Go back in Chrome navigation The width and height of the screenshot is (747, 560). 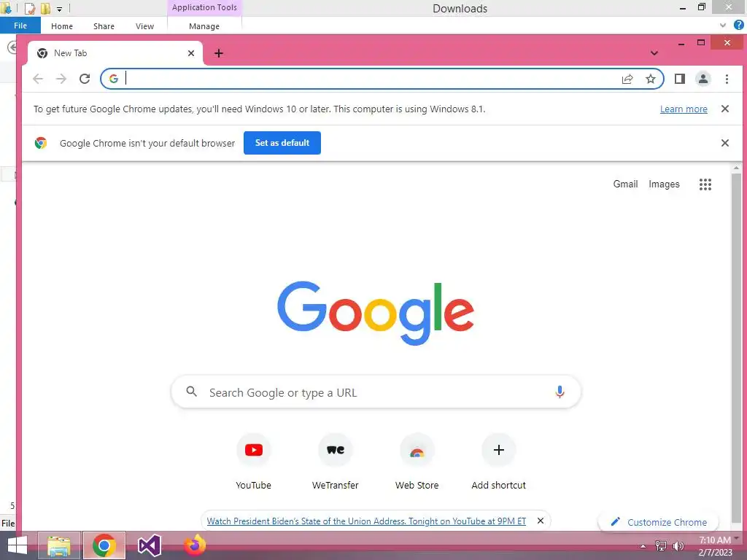(38, 79)
